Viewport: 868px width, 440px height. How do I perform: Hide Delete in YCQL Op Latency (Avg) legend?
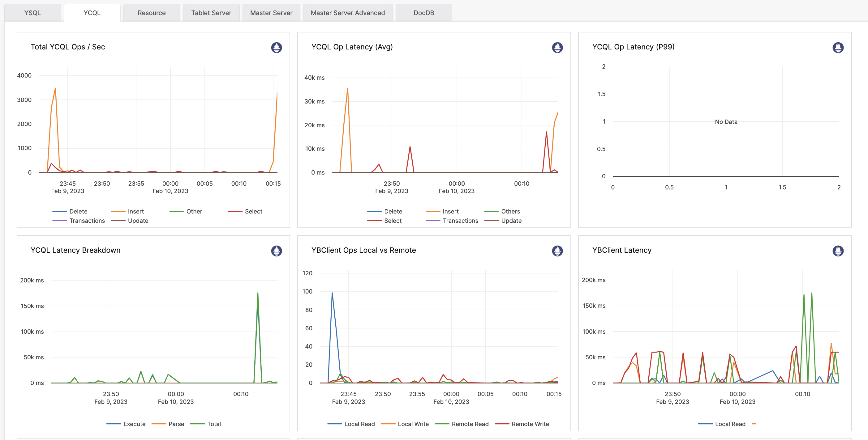click(385, 211)
